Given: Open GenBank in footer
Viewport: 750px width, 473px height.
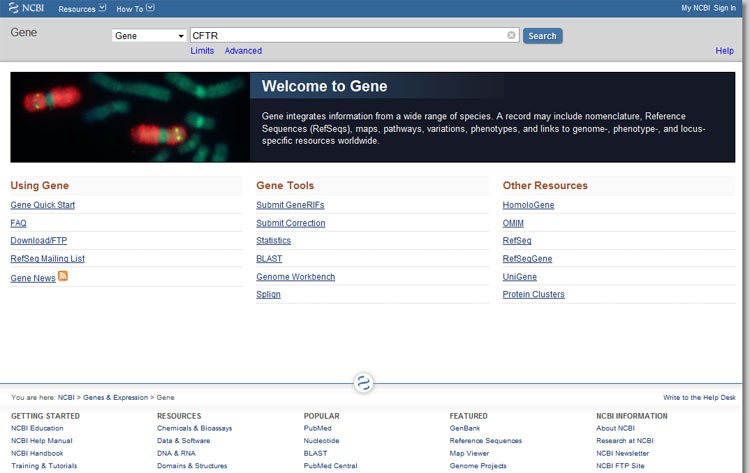Looking at the screenshot, I should pos(464,428).
